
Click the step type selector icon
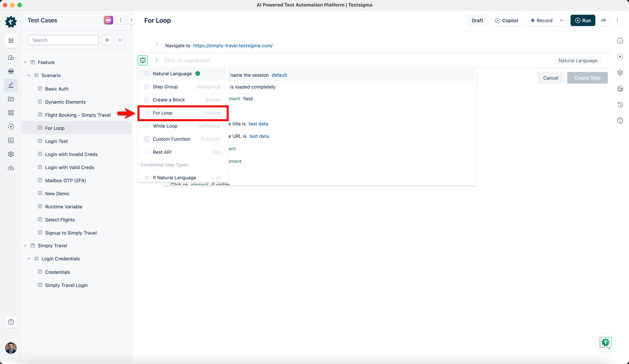point(143,60)
